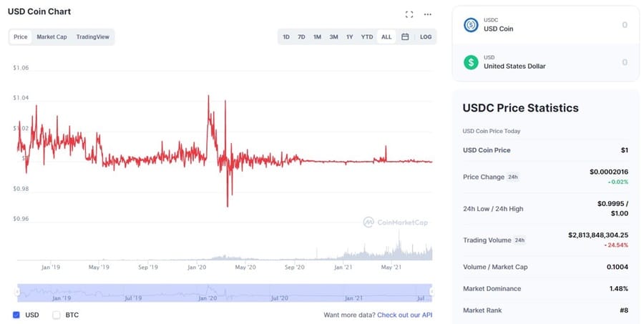Click the USDC coin logo icon
This screenshot has width=644, height=324.
coord(471,24)
